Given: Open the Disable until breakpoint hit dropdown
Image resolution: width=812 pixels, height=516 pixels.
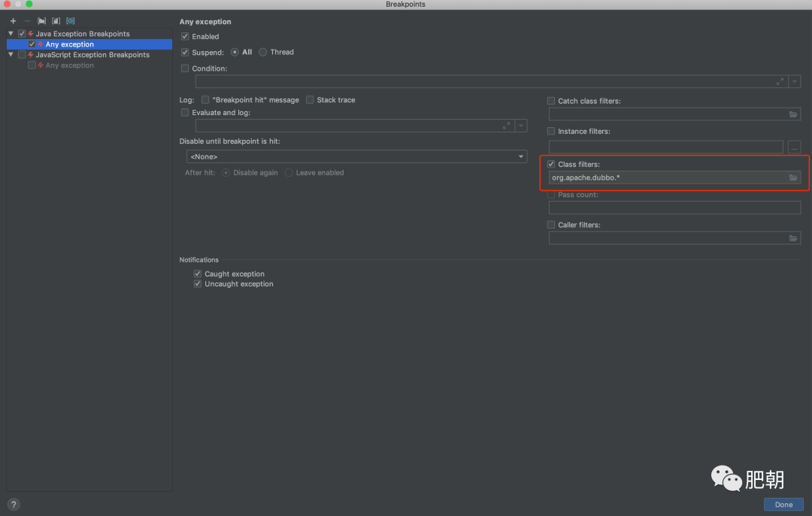Looking at the screenshot, I should point(356,156).
